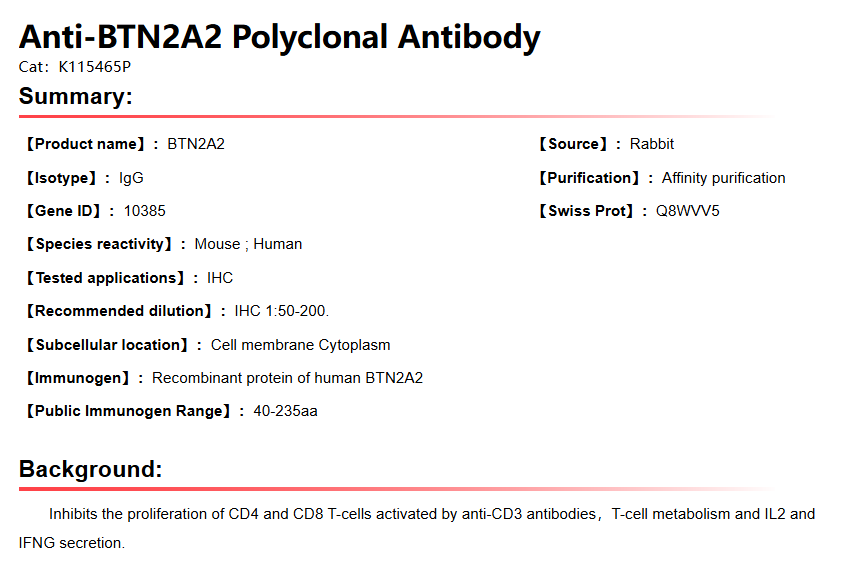Click the Summary heading
The width and height of the screenshot is (866, 584).
click(75, 97)
